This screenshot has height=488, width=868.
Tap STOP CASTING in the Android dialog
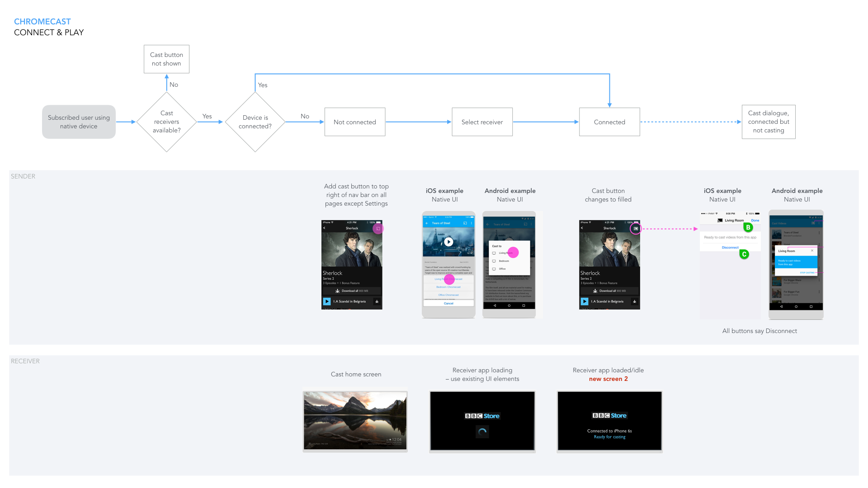click(x=807, y=272)
